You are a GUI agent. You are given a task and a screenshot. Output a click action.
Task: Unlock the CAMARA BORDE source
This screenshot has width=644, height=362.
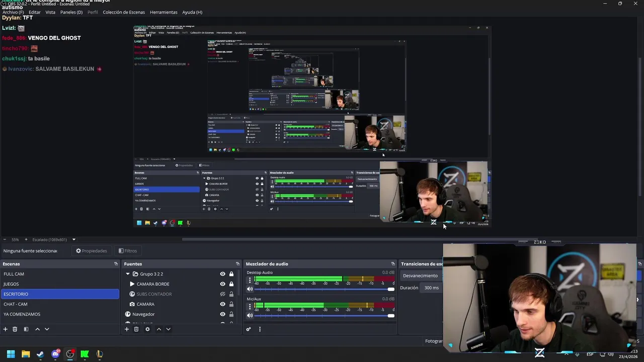tap(231, 284)
